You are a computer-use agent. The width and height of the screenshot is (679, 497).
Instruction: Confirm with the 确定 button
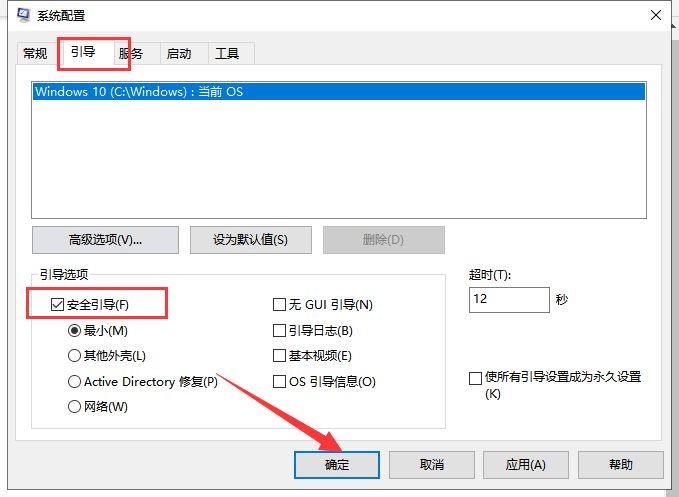click(337, 465)
